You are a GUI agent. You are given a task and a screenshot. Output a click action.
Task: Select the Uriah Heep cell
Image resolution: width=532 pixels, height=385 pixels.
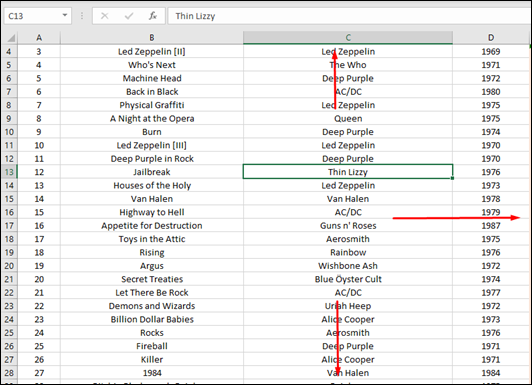(x=348, y=306)
